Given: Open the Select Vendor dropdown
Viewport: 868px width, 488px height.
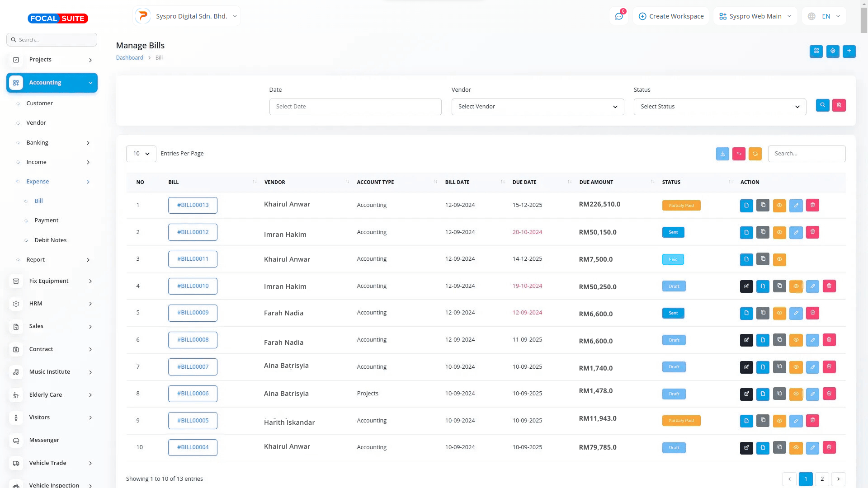Looking at the screenshot, I should (x=538, y=107).
